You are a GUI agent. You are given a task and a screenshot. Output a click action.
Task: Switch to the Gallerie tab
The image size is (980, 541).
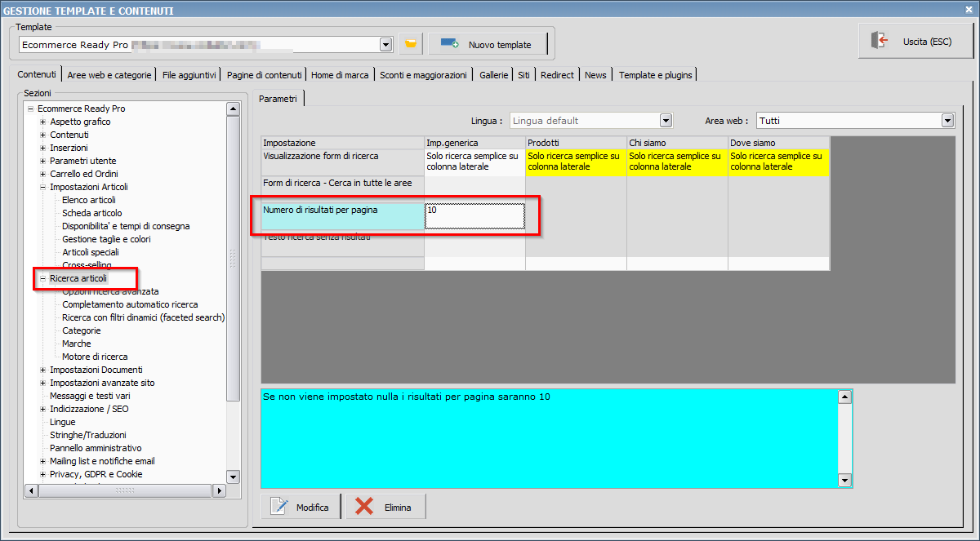(494, 75)
